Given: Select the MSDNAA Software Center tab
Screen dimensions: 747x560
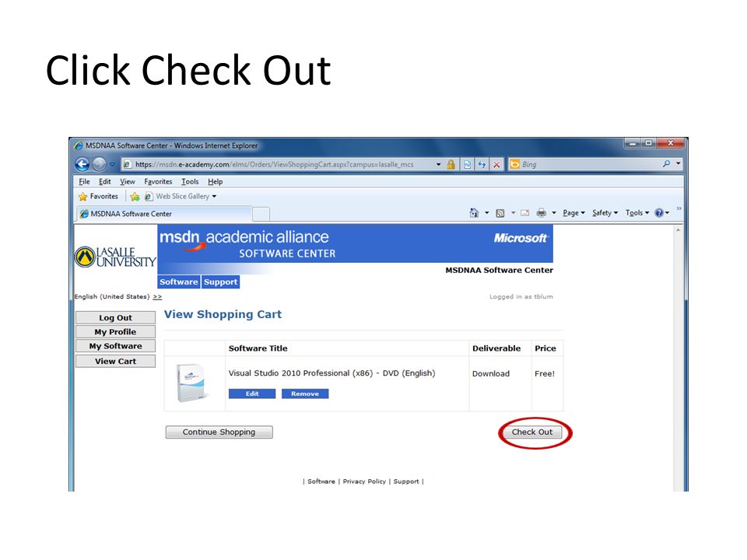Looking at the screenshot, I should pos(164,214).
